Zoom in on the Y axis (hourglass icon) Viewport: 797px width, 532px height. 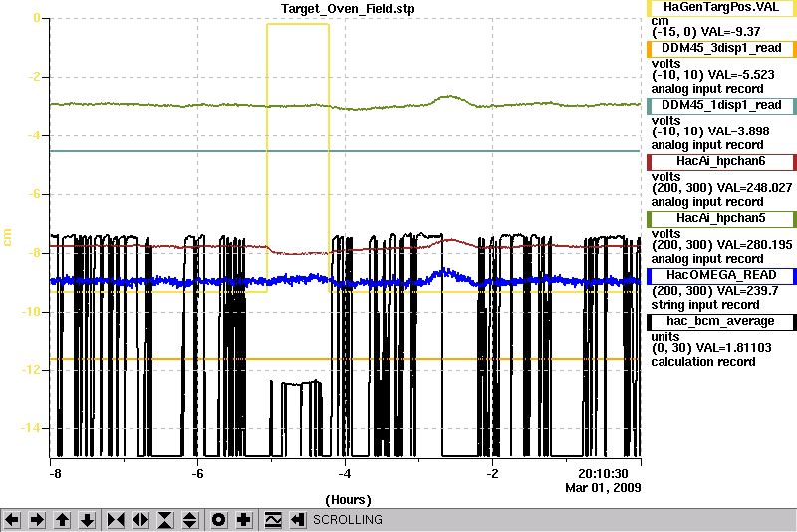165,520
